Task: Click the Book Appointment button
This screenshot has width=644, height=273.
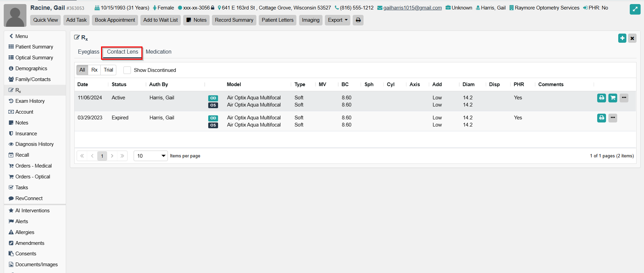Action: [115, 20]
